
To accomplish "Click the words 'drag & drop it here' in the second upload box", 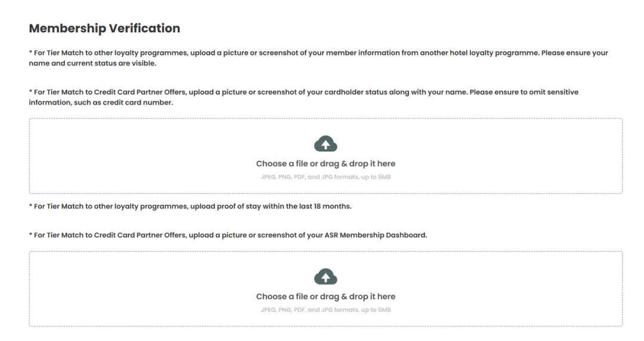I will (358, 297).
